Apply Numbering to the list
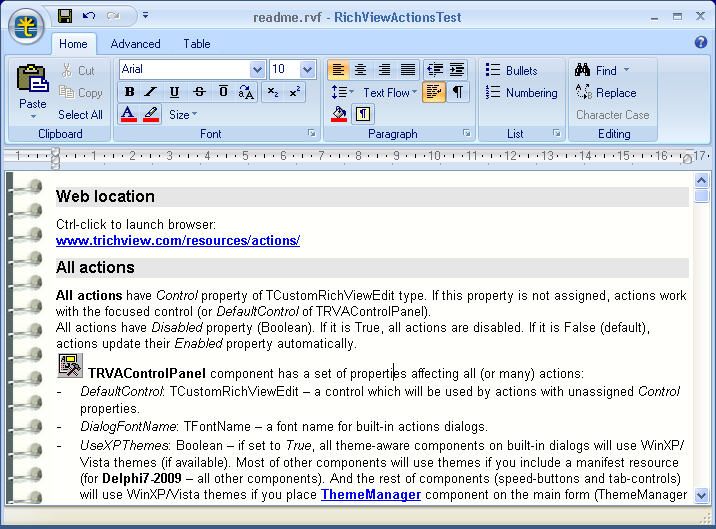The height and width of the screenshot is (529, 716). 521,93
